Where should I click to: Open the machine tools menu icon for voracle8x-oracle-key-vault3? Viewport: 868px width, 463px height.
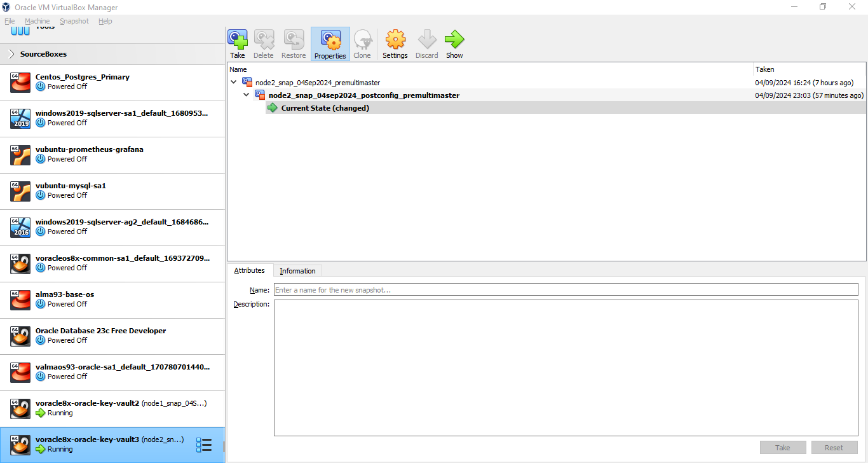click(204, 445)
